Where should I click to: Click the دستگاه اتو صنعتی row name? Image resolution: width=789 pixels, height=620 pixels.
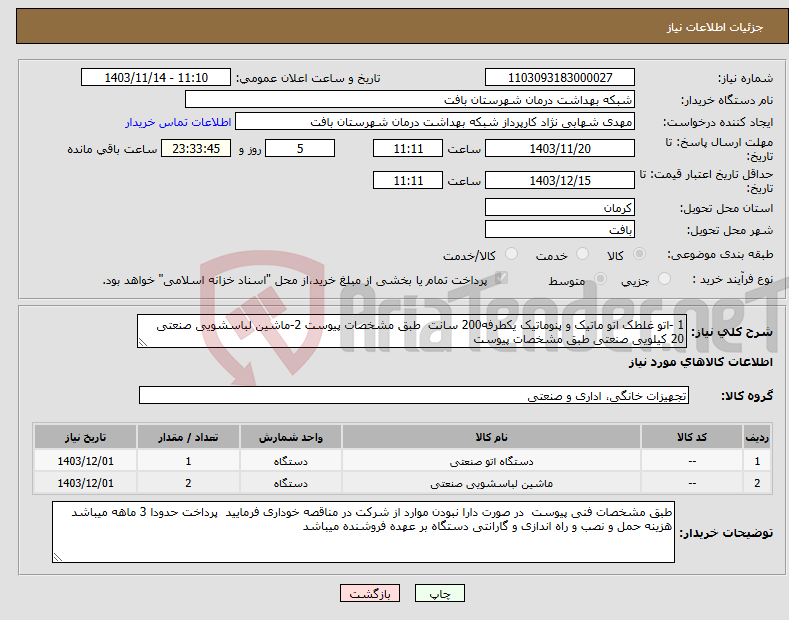coord(491,461)
